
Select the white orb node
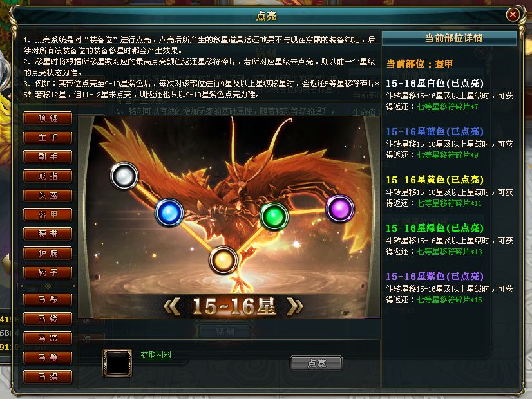(124, 176)
